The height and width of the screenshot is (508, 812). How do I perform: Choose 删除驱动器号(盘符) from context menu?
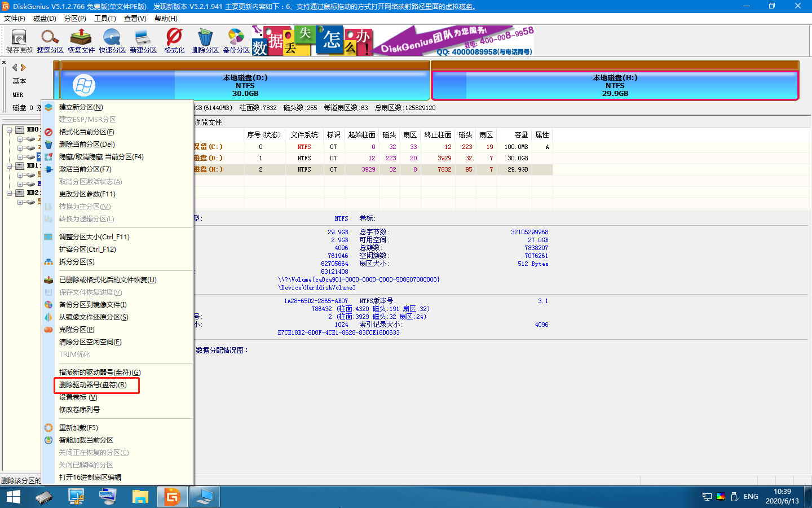coord(93,385)
